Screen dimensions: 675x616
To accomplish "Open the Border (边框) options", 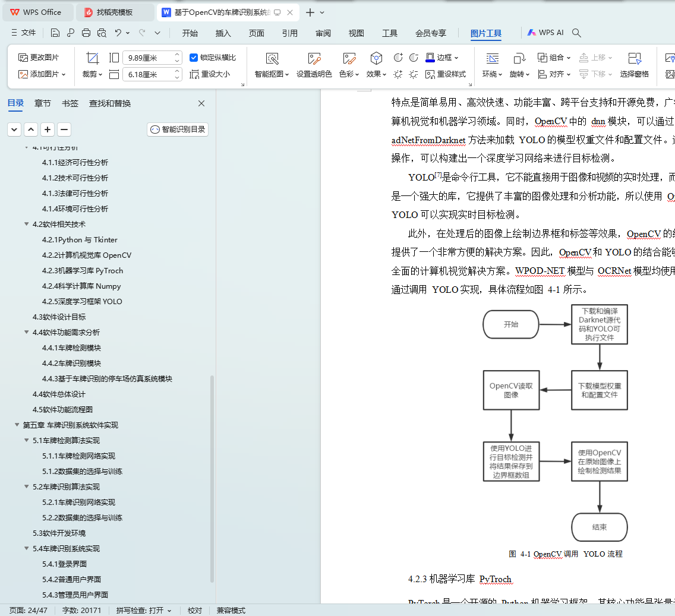I will (x=442, y=57).
